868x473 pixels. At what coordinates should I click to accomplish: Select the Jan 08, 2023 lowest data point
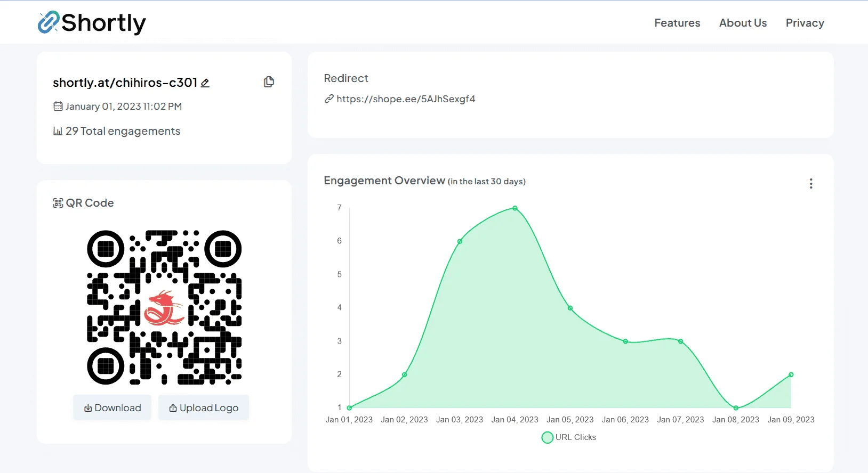click(x=736, y=408)
